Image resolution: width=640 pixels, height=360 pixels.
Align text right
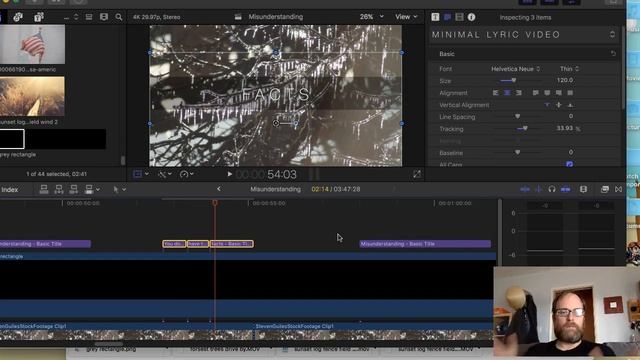[x=518, y=93]
